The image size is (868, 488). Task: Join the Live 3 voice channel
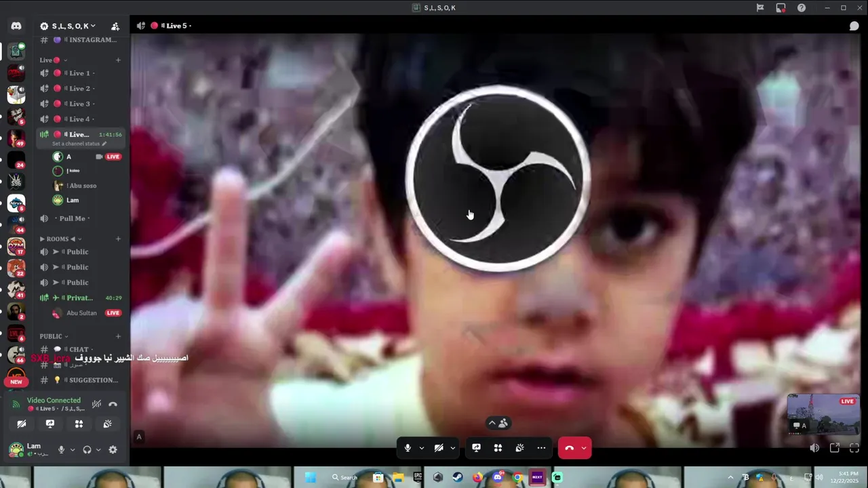(81, 104)
